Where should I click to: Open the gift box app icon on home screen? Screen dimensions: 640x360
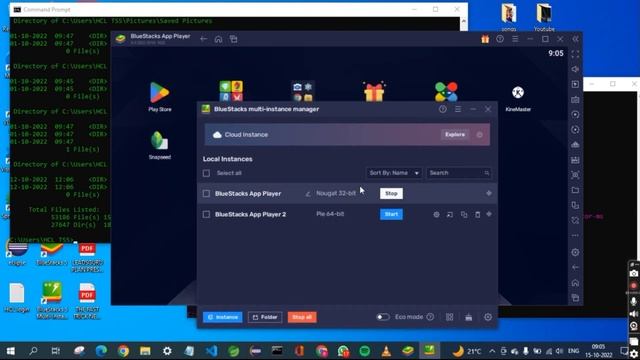click(374, 91)
